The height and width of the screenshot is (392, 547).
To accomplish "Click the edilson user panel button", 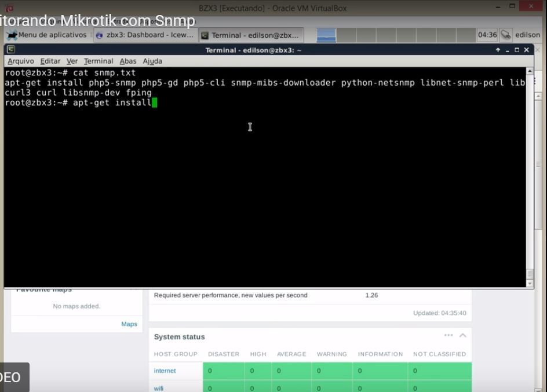I will [527, 35].
